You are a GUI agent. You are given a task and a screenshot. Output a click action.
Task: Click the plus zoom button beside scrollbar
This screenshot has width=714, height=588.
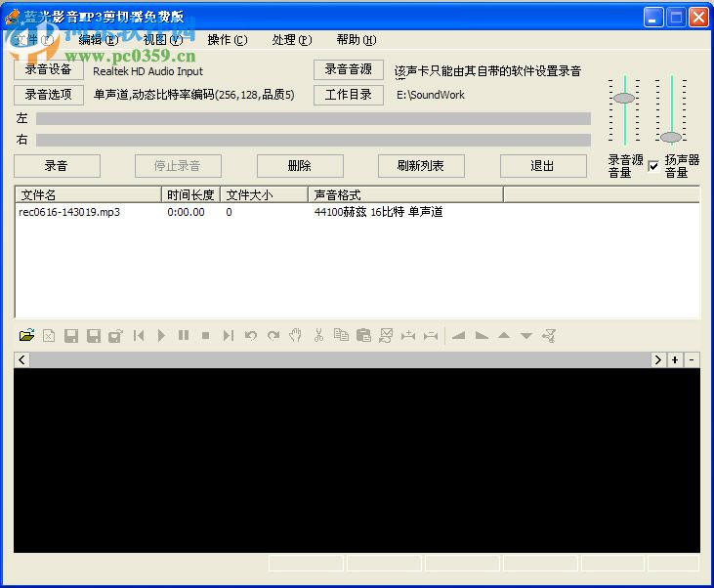[675, 359]
